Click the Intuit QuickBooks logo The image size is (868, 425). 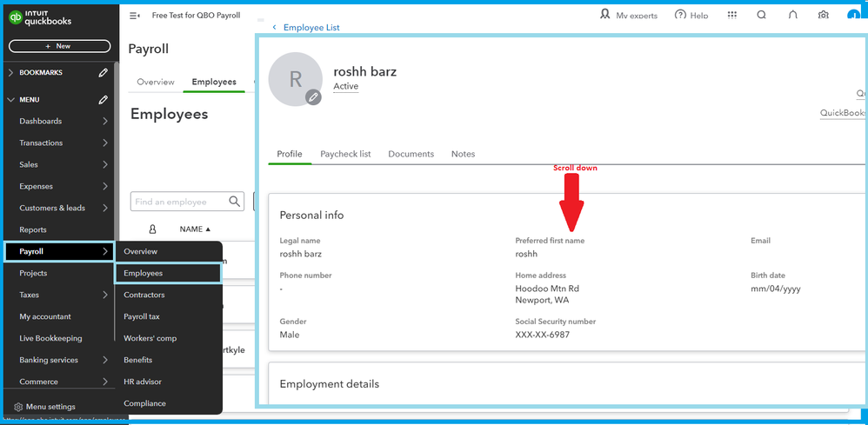(x=40, y=18)
